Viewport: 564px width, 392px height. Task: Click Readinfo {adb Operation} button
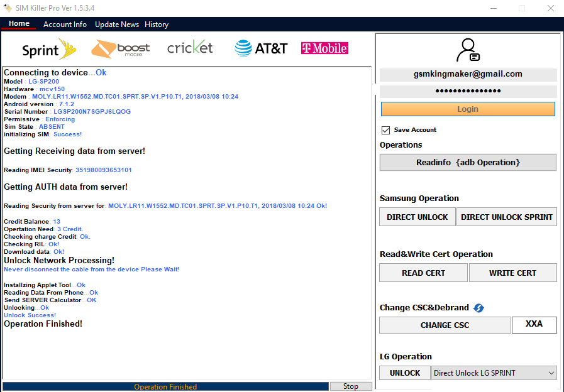pos(468,163)
